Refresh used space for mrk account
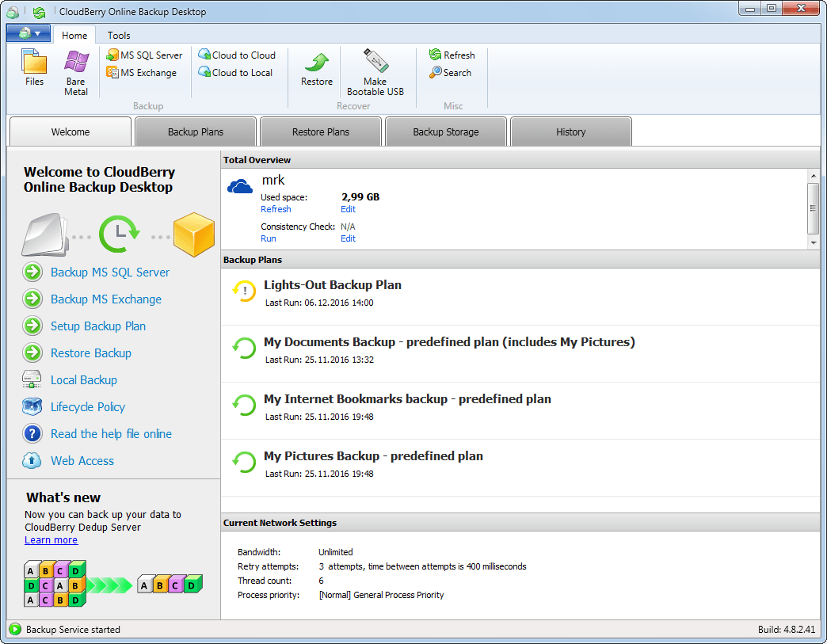 coord(276,209)
